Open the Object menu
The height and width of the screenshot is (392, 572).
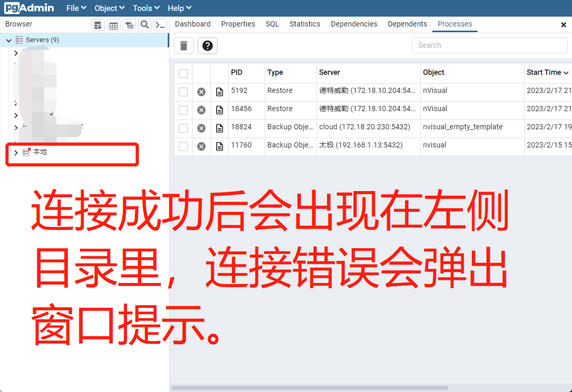pos(110,8)
